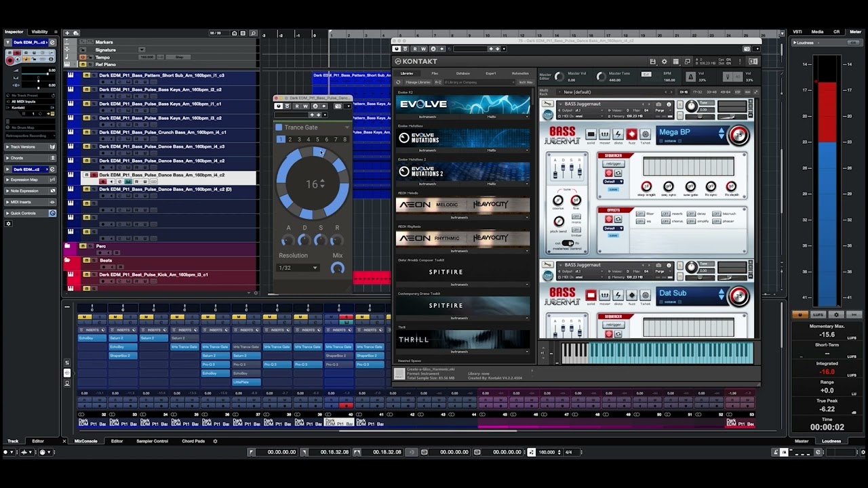
Task: Flip the modwheel control cut/lfo switch
Action: click(x=568, y=243)
